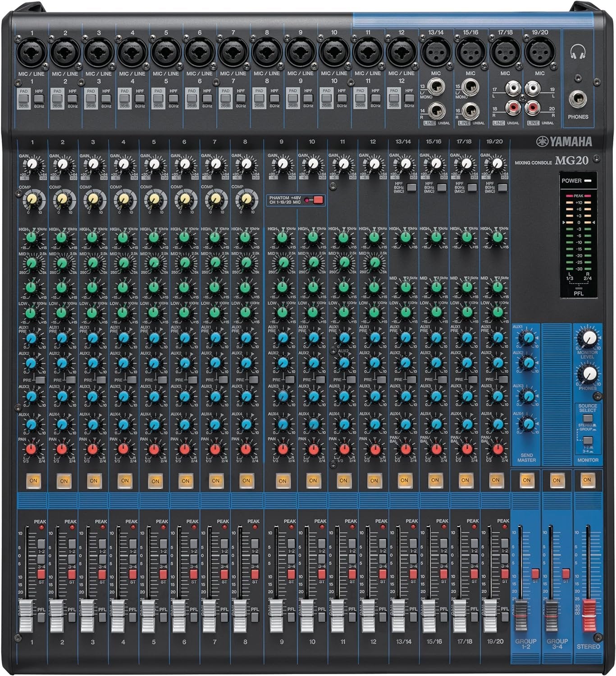This screenshot has width=616, height=676.
Task: Toggle channel 9 ON button
Action: tap(282, 480)
